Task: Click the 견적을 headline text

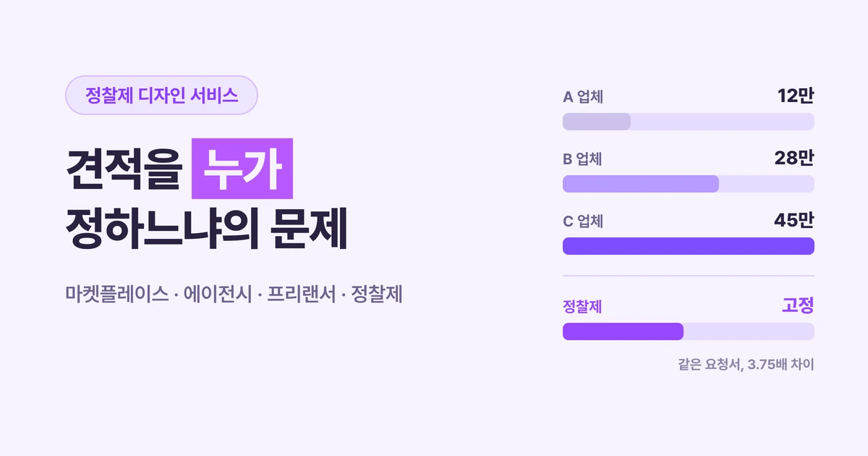Action: click(x=121, y=169)
